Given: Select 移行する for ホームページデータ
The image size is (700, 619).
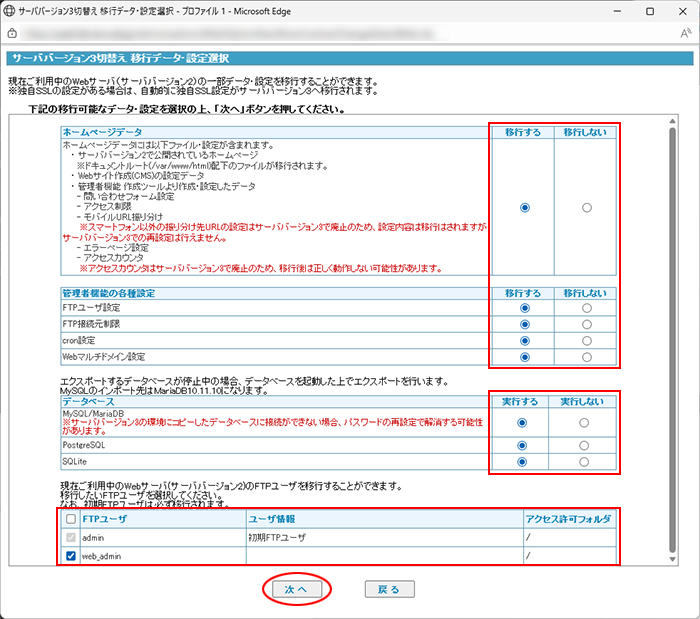Looking at the screenshot, I should click(524, 208).
